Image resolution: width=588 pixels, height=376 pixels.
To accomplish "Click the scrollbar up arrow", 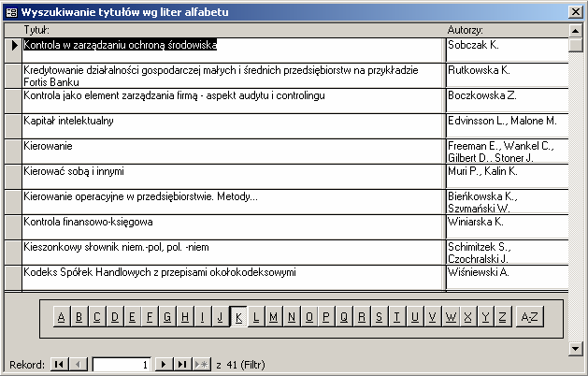I will 575,31.
